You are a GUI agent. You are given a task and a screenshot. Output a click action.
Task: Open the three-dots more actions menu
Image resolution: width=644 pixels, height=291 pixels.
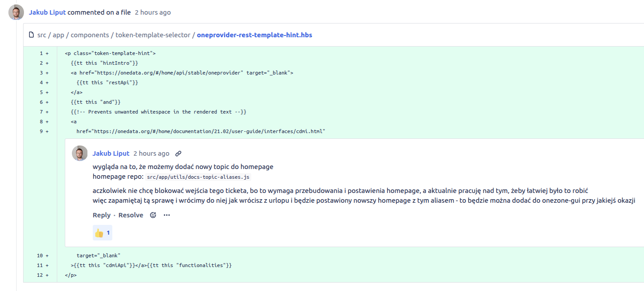click(x=166, y=215)
